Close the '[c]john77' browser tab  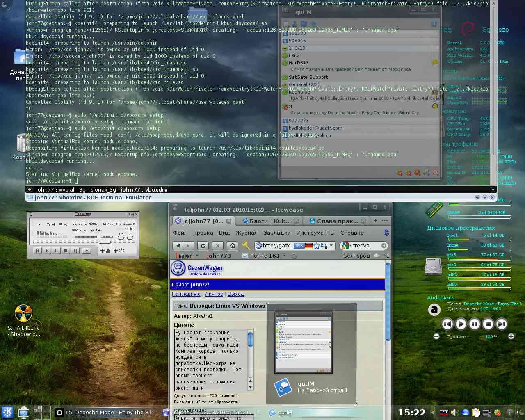(x=229, y=221)
